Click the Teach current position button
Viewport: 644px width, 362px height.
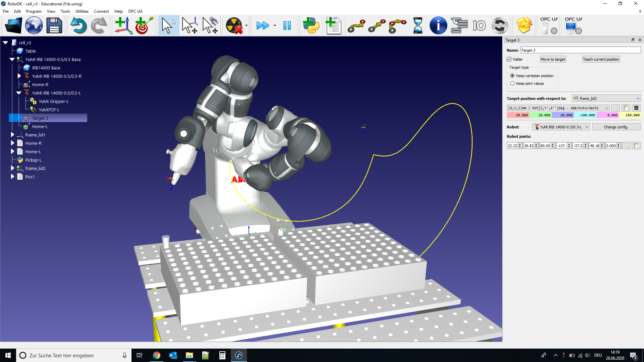click(x=601, y=59)
